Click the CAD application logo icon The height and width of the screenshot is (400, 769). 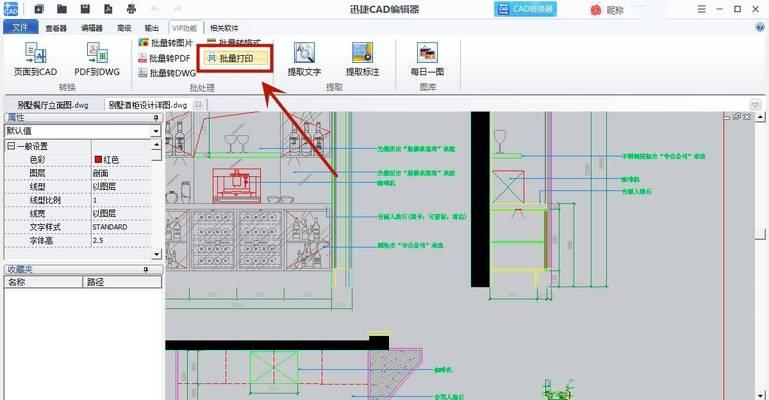10,9
